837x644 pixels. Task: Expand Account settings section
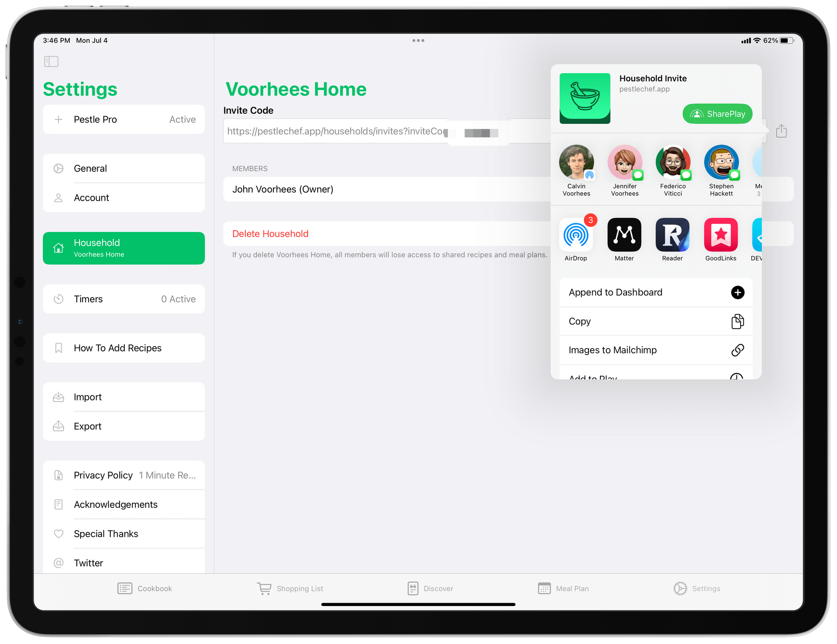124,198
